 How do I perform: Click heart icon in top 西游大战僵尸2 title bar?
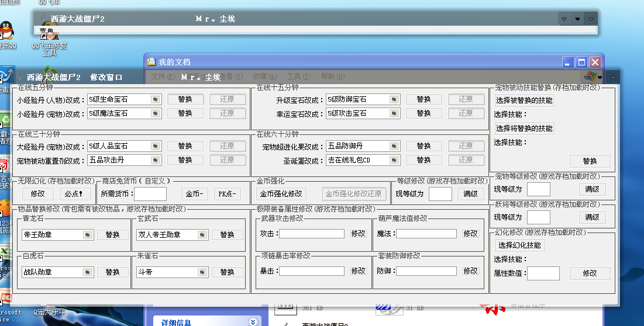(x=577, y=19)
